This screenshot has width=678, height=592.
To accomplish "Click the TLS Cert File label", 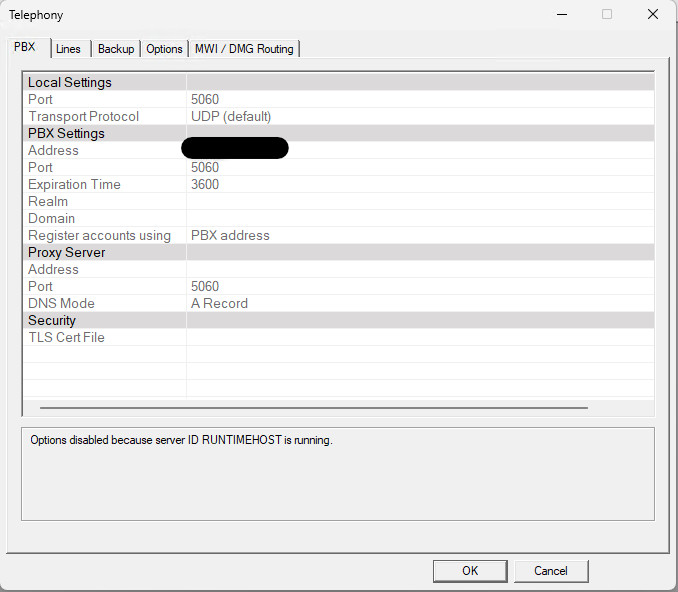I will tap(67, 337).
